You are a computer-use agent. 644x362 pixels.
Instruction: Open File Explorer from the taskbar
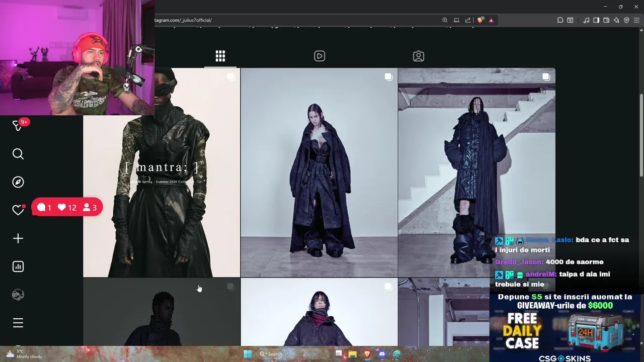click(x=353, y=354)
